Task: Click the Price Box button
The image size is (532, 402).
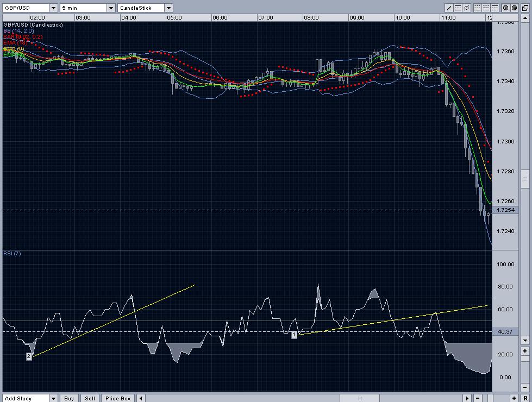Action: [x=118, y=398]
